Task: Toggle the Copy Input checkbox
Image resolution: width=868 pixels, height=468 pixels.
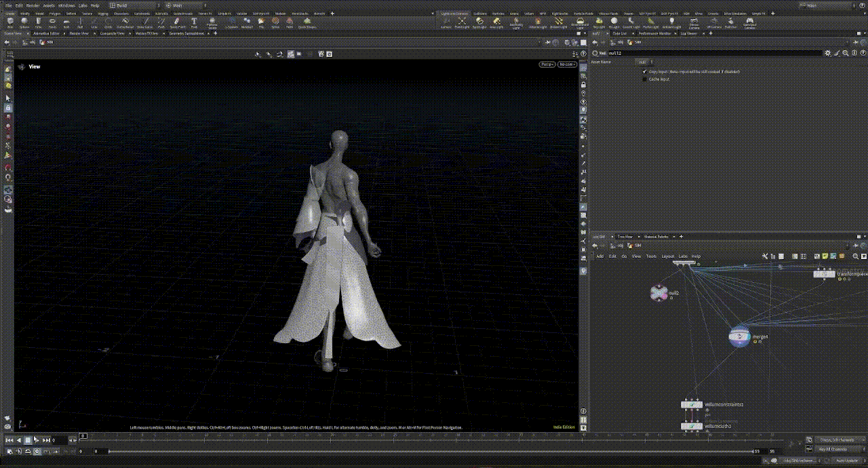Action: click(x=645, y=71)
